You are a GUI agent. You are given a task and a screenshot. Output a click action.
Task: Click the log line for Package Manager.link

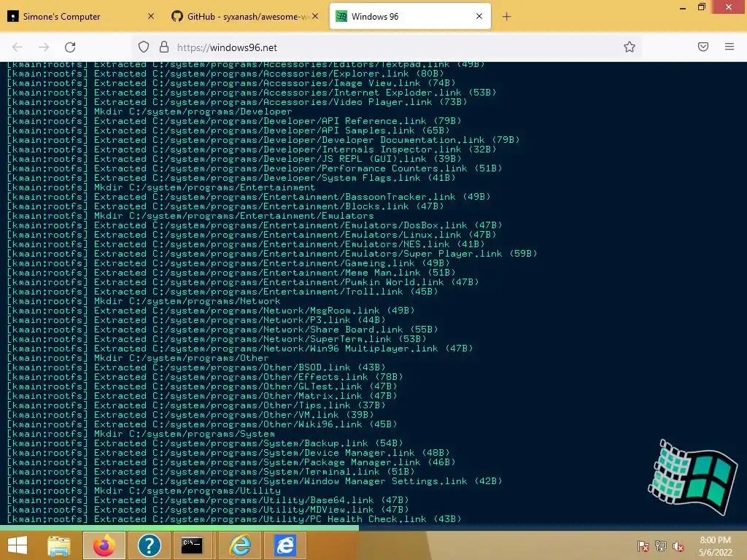click(231, 462)
